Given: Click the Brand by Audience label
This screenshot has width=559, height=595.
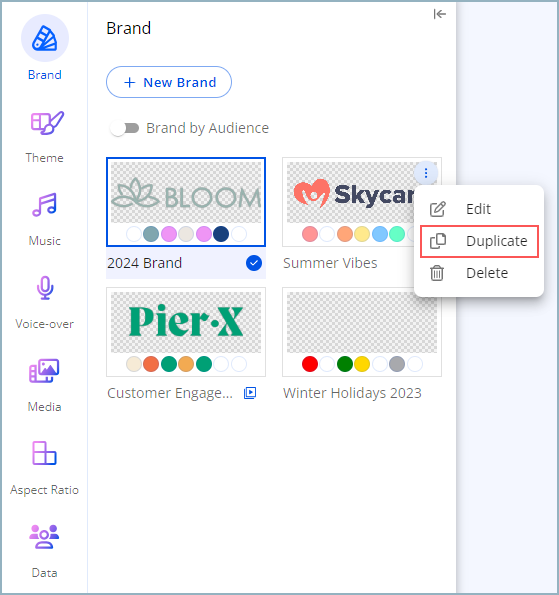Looking at the screenshot, I should coord(208,128).
